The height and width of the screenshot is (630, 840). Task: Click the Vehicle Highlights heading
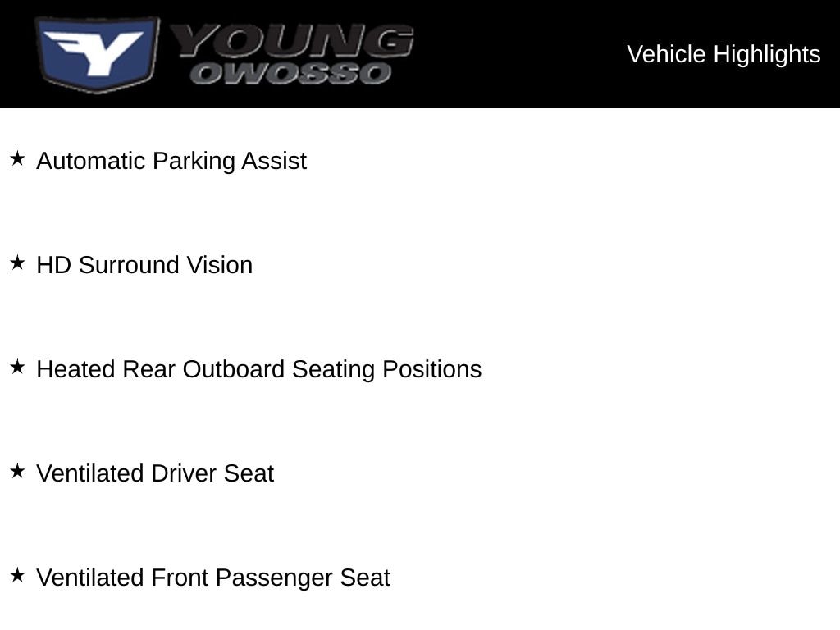[724, 55]
